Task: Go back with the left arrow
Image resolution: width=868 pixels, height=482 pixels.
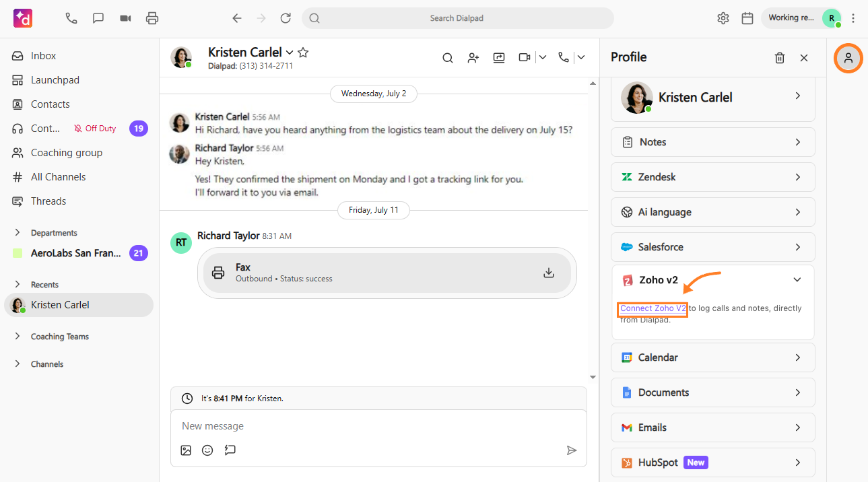Action: (x=237, y=18)
